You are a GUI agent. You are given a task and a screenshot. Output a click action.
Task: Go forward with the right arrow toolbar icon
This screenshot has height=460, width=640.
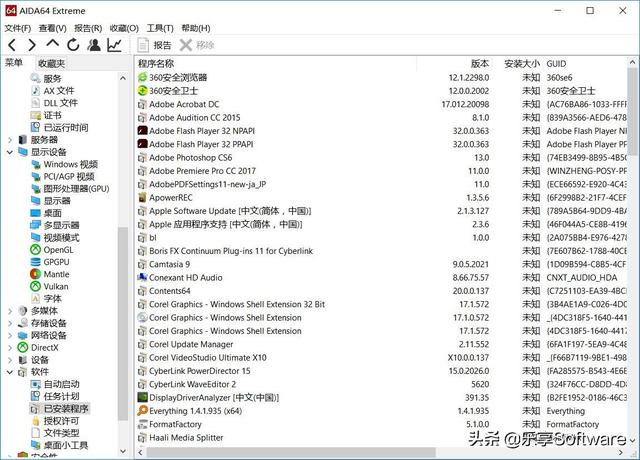(x=32, y=45)
